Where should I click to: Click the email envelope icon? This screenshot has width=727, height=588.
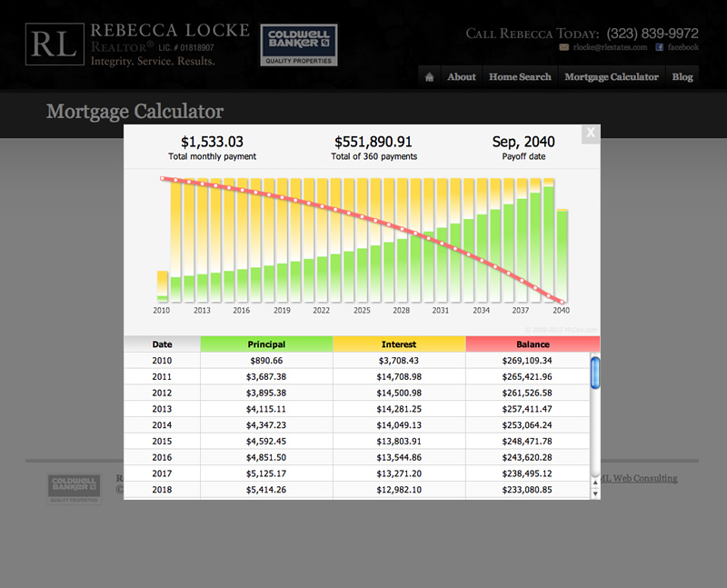(563, 47)
